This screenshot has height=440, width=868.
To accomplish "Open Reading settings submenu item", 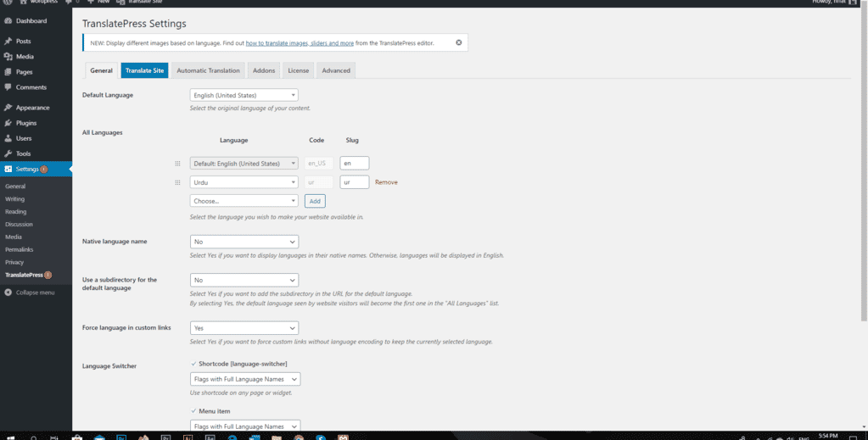I will pos(15,212).
